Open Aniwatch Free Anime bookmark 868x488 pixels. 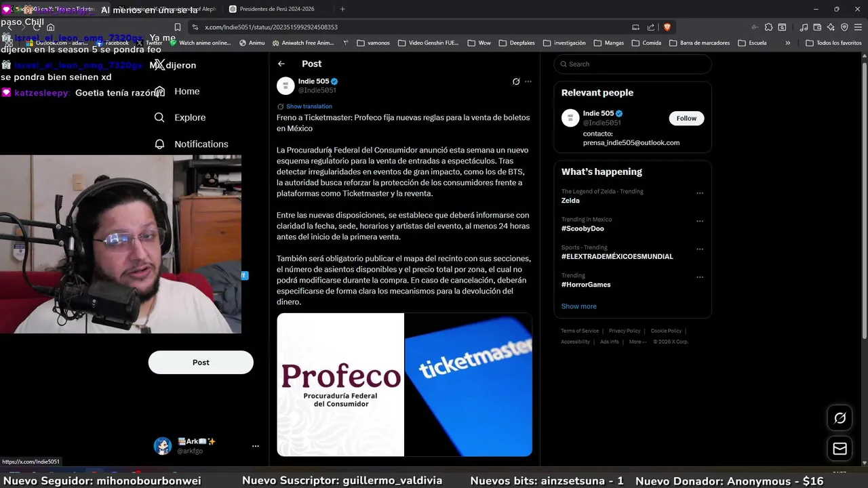click(303, 43)
